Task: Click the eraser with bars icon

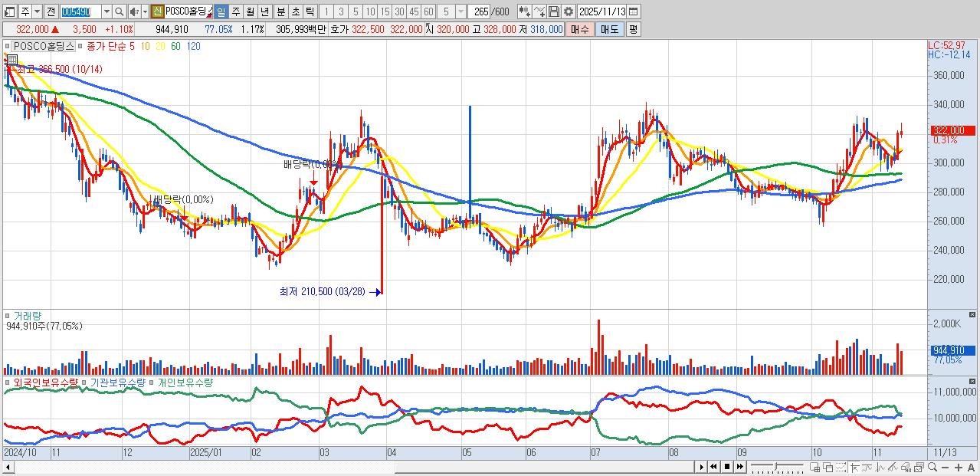Action: [x=906, y=467]
